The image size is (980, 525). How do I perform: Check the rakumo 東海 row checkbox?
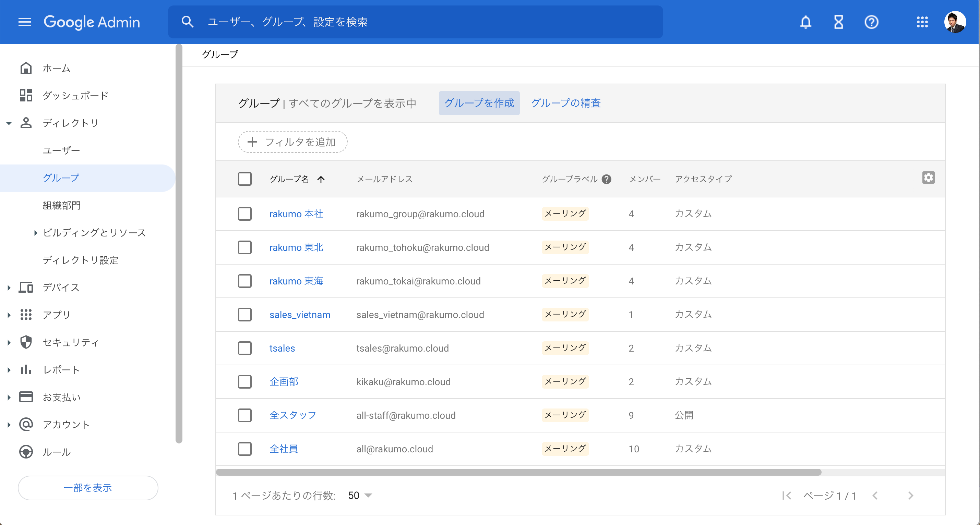point(244,281)
